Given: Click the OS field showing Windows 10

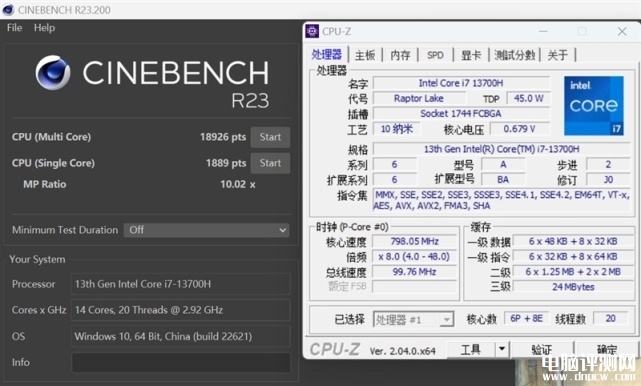Looking at the screenshot, I should tap(181, 337).
